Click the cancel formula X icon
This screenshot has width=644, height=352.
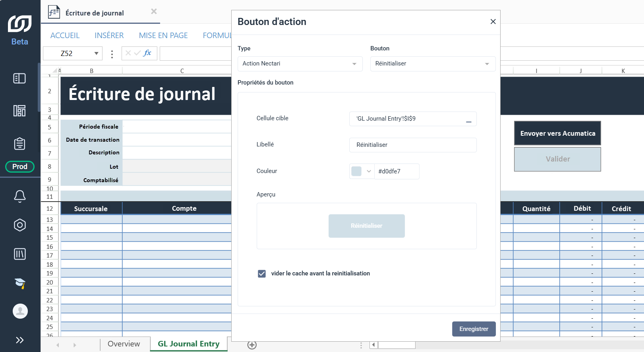tap(128, 53)
